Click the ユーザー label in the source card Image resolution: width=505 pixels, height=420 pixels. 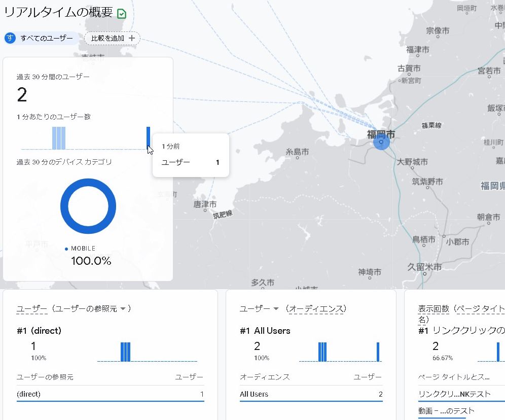click(31, 308)
